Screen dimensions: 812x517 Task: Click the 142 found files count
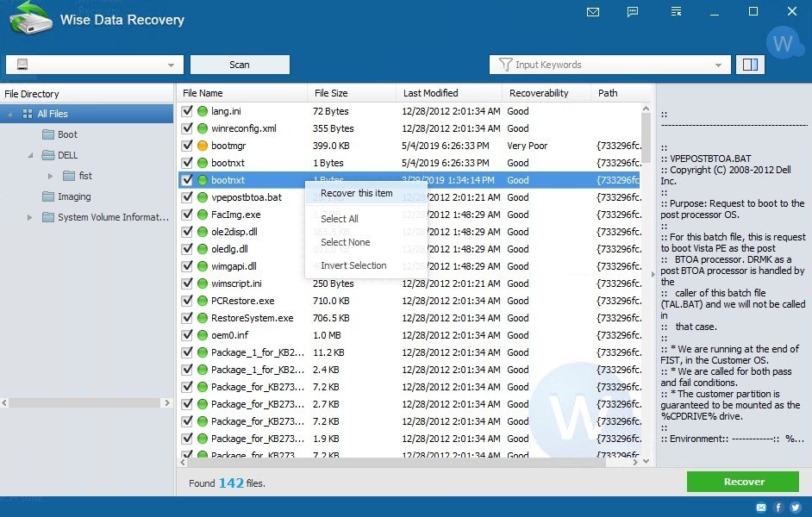tap(231, 483)
